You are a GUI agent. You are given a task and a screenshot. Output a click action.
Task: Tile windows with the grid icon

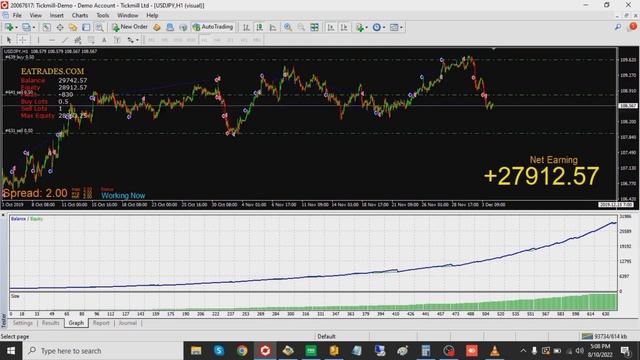pyautogui.click(x=314, y=27)
